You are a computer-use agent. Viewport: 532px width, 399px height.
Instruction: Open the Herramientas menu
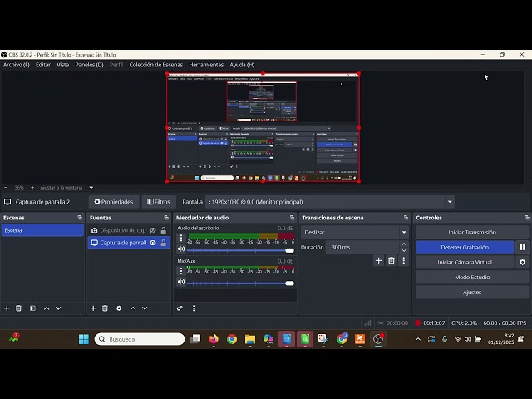pyautogui.click(x=206, y=65)
